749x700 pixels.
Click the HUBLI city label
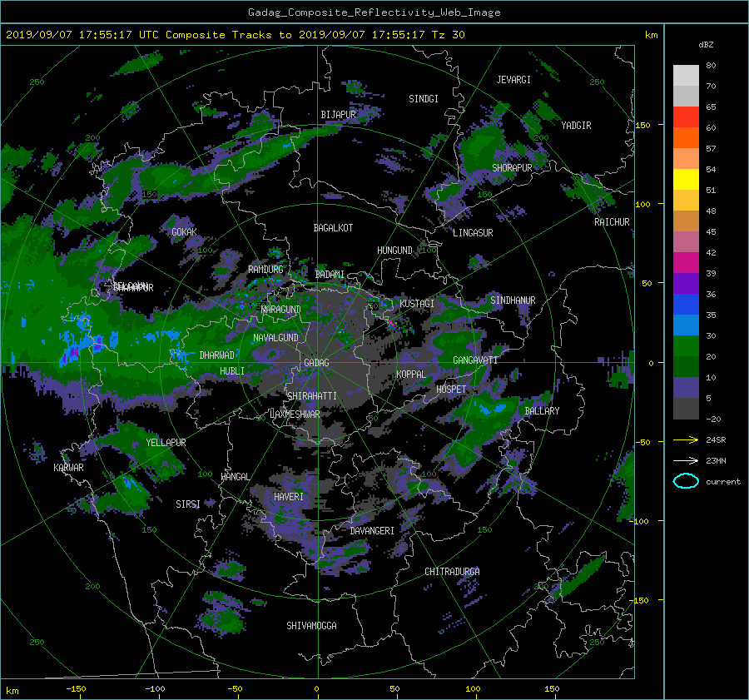pos(232,370)
